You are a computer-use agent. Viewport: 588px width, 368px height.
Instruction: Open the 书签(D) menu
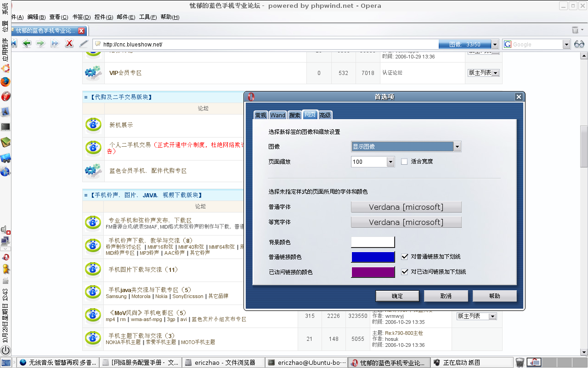81,17
